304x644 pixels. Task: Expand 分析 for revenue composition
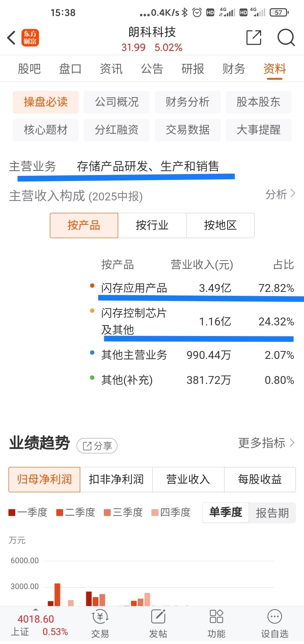pyautogui.click(x=280, y=194)
